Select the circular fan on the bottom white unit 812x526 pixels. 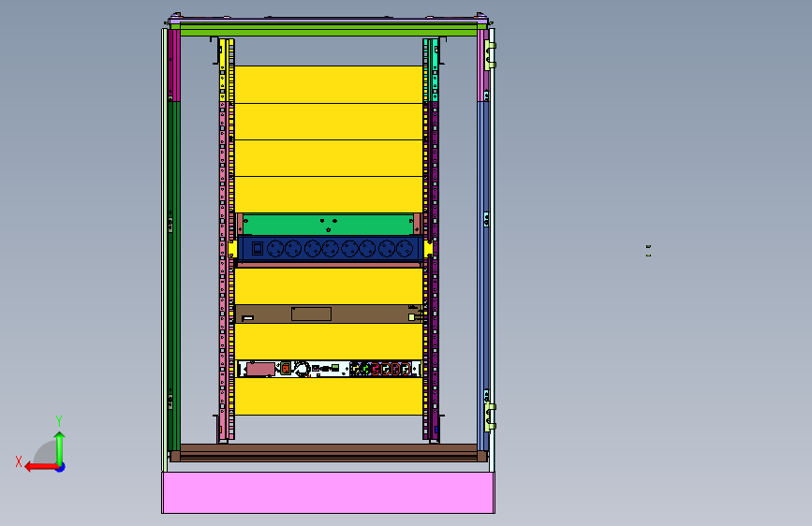pyautogui.click(x=302, y=369)
